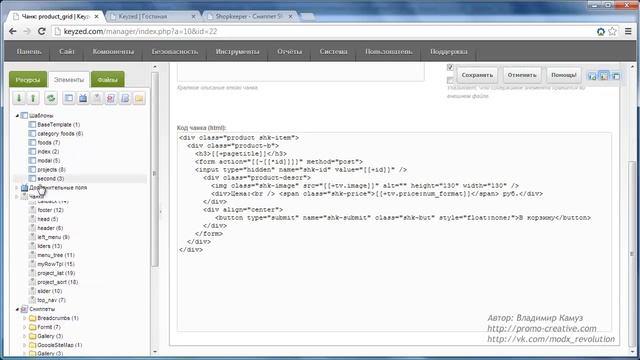
Task: Expand the GoogleSiteMap folder
Action: [x=24, y=345]
